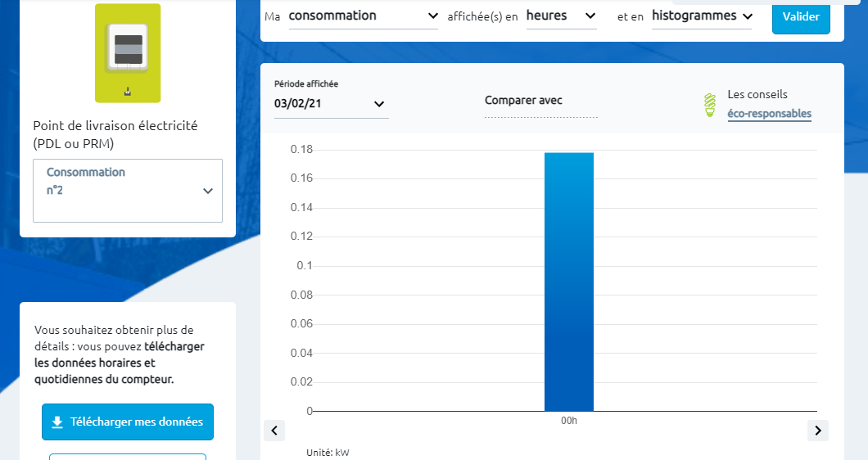Open the 'histogrammes' chart type dropdown
Screen dimensions: 868x460
[702, 16]
